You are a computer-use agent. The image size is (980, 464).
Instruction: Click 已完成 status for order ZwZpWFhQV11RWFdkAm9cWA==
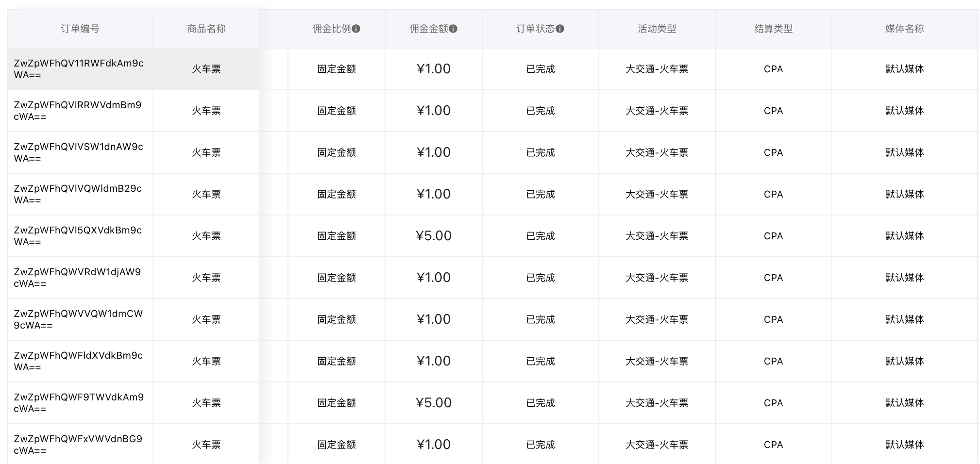pyautogui.click(x=541, y=69)
